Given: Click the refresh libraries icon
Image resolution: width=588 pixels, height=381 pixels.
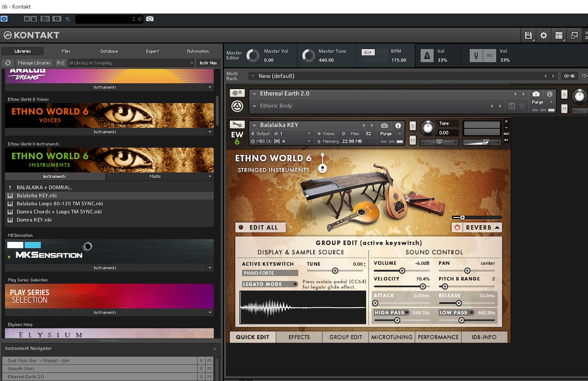Looking at the screenshot, I should [8, 63].
